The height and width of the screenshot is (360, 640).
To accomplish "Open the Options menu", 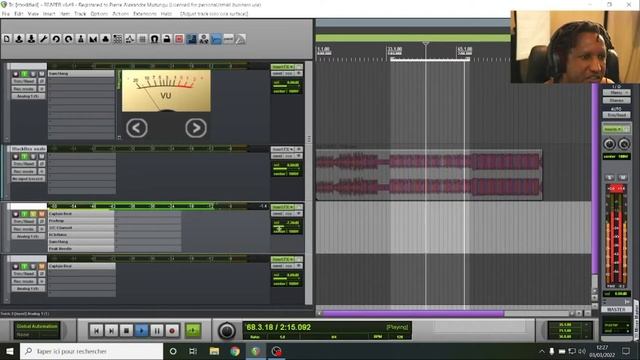I will coord(99,13).
